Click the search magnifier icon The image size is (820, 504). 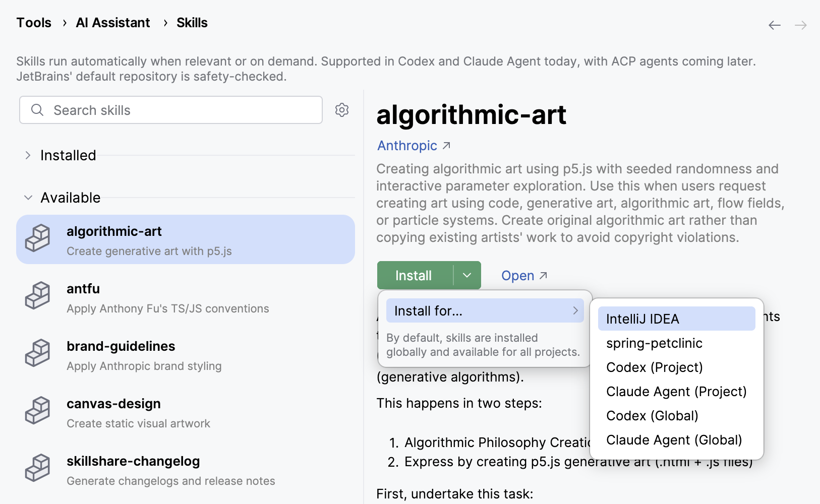(x=37, y=110)
